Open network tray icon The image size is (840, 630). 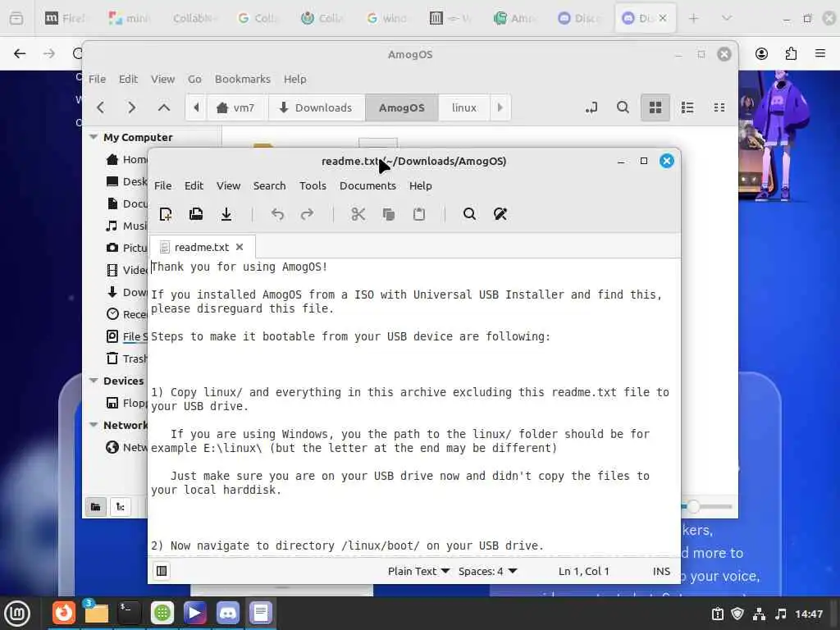pyautogui.click(x=759, y=614)
